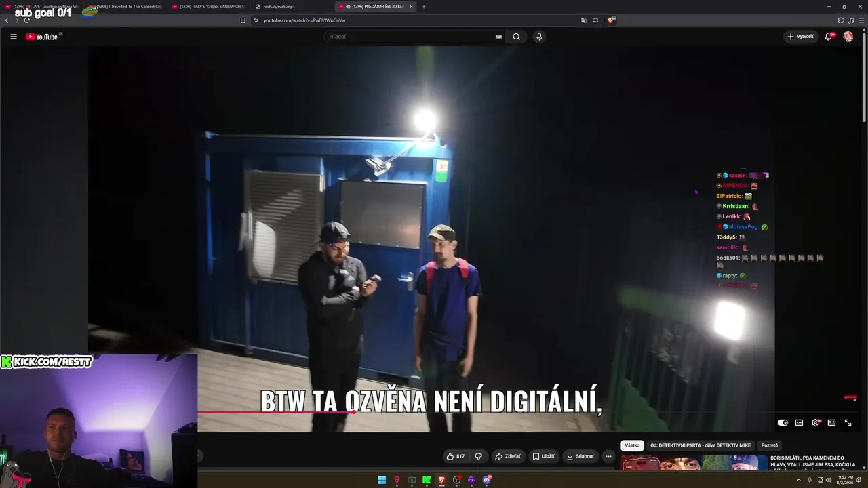Toggle the autoplay switch on player
Image resolution: width=868 pixels, height=488 pixels.
pos(783,423)
